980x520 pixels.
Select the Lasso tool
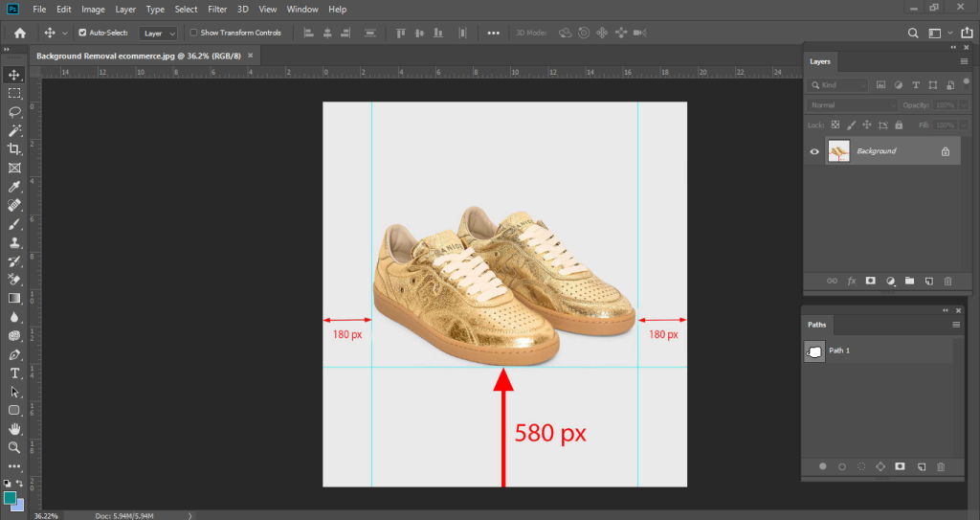tap(14, 112)
